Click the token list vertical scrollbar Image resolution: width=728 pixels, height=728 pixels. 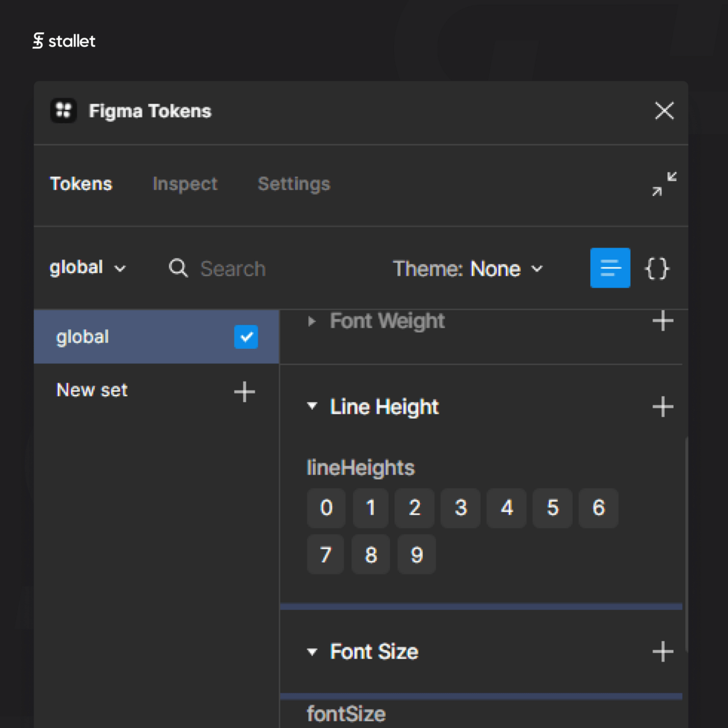[x=687, y=544]
